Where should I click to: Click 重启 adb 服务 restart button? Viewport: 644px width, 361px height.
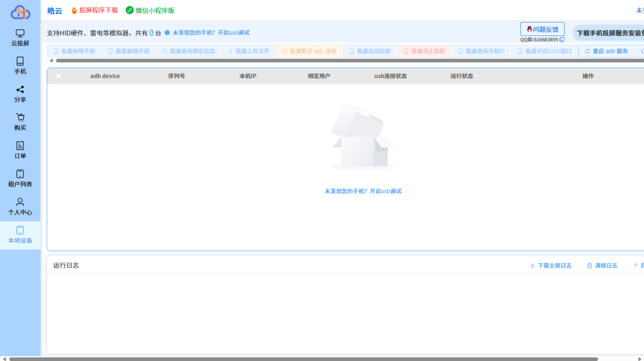[606, 51]
